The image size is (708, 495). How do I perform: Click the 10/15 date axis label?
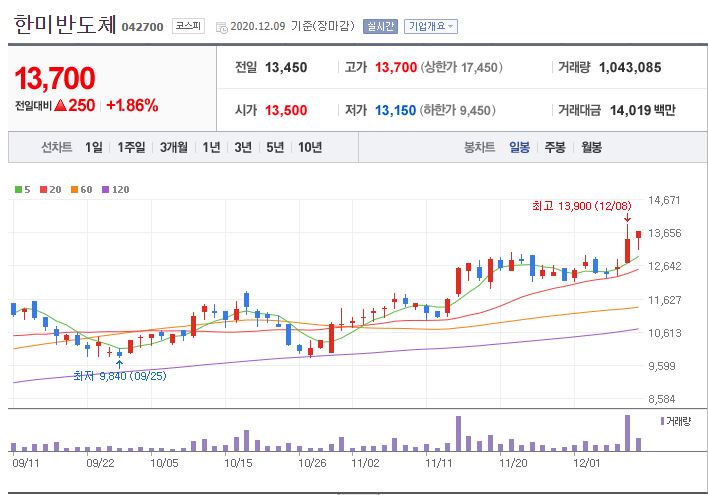pyautogui.click(x=238, y=463)
